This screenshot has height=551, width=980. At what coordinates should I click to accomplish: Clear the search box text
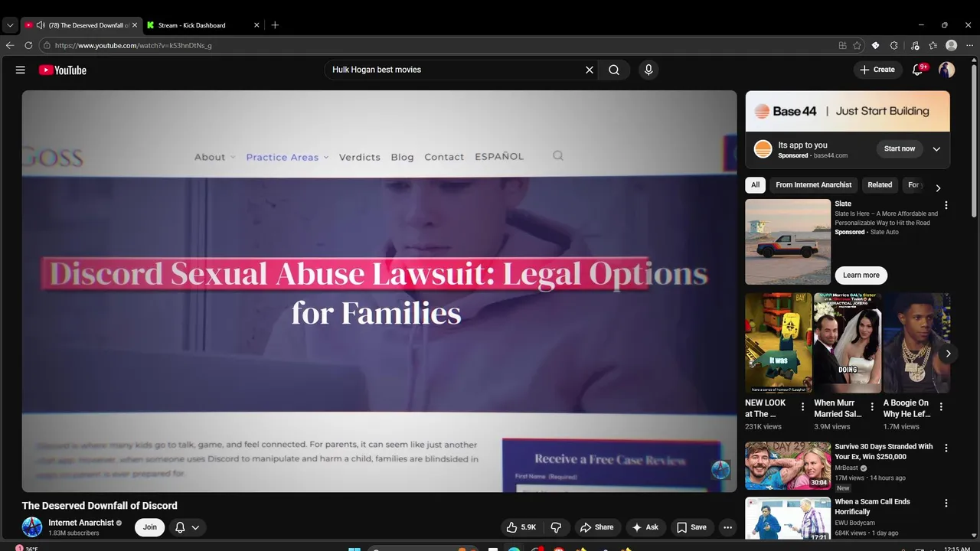click(x=590, y=70)
